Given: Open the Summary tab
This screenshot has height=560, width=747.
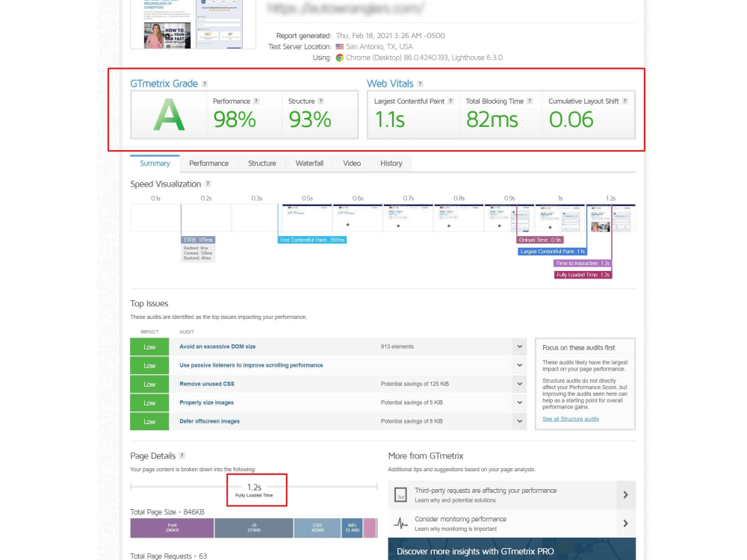Looking at the screenshot, I should pos(155,164).
